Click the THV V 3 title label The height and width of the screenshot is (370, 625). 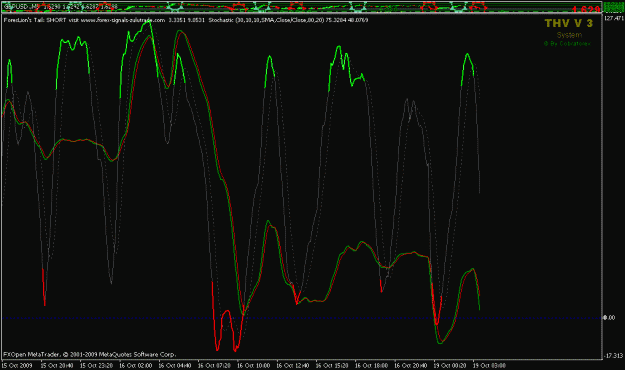pos(569,23)
